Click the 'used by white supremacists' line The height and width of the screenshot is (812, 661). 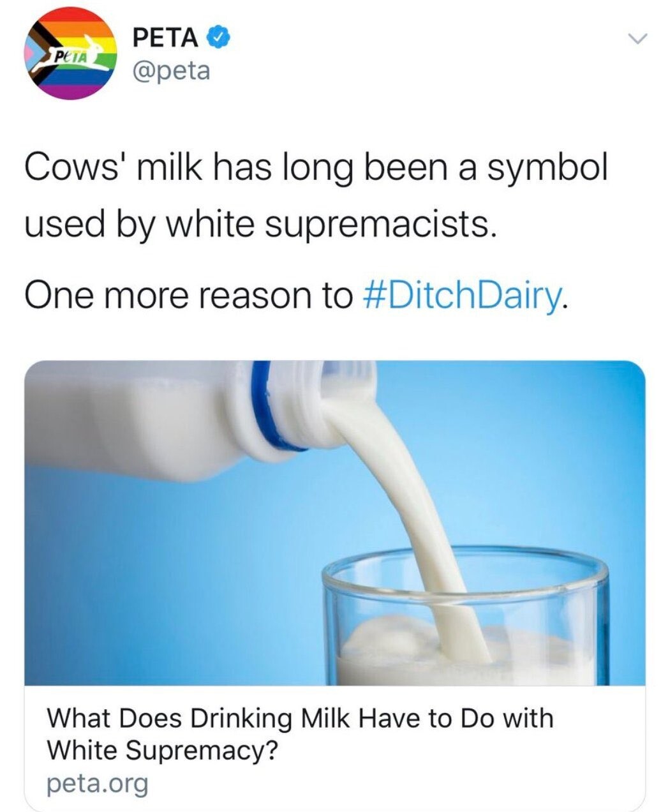(260, 225)
